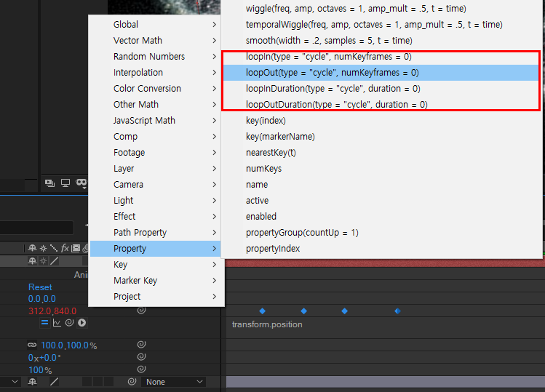Open the Marker Key submenu

pos(155,281)
